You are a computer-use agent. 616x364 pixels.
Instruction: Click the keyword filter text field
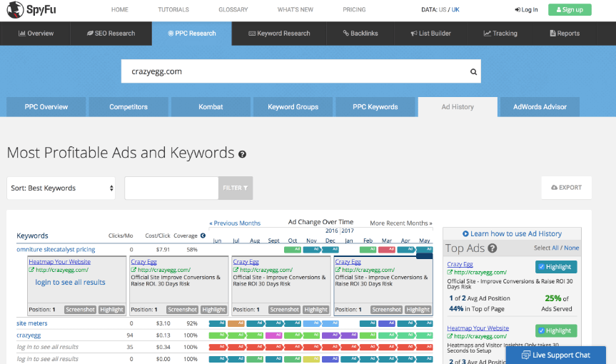point(171,188)
